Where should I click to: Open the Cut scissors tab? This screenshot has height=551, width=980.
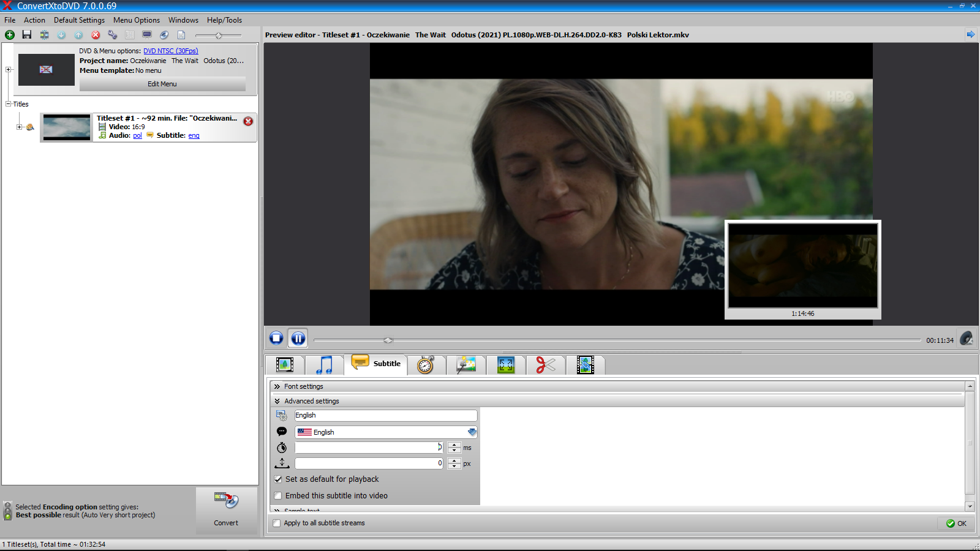[x=546, y=365]
